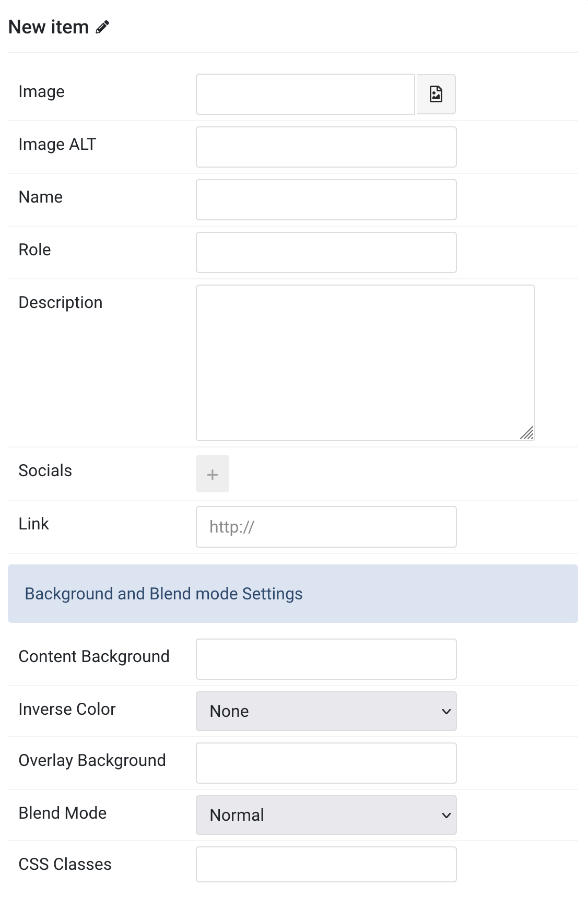The height and width of the screenshot is (897, 588).
Task: Click the Content Background color field
Action: pyautogui.click(x=326, y=659)
